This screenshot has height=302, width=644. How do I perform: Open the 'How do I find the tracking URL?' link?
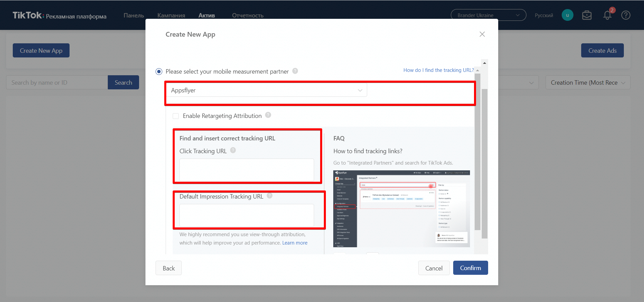point(438,70)
